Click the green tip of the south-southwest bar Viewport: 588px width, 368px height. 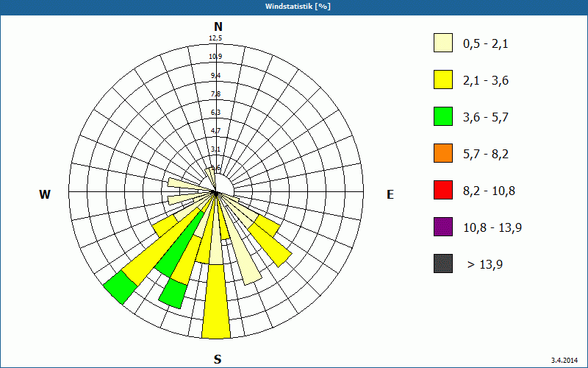pos(173,293)
